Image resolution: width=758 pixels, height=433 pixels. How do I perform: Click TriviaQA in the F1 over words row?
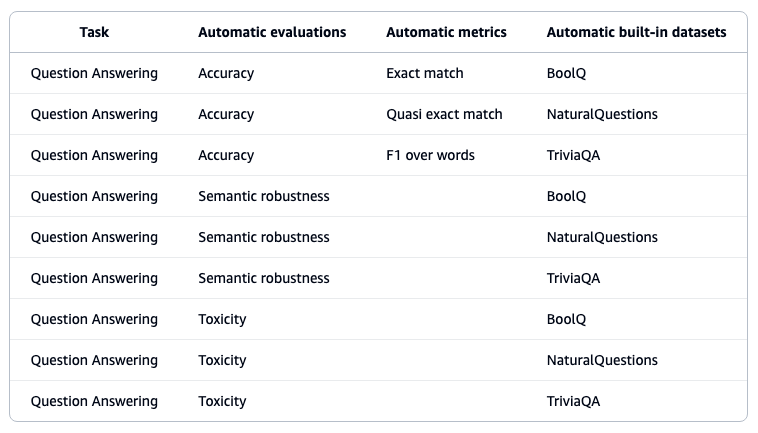(x=573, y=155)
